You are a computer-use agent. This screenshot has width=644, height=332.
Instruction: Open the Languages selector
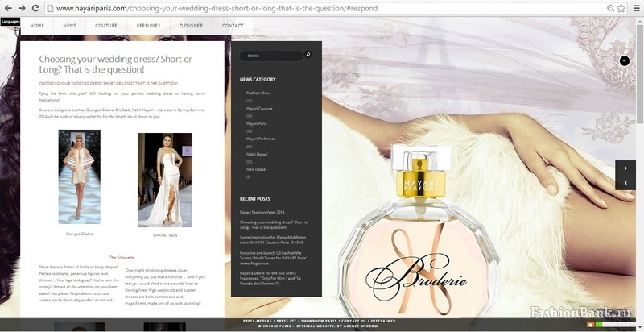10,22
